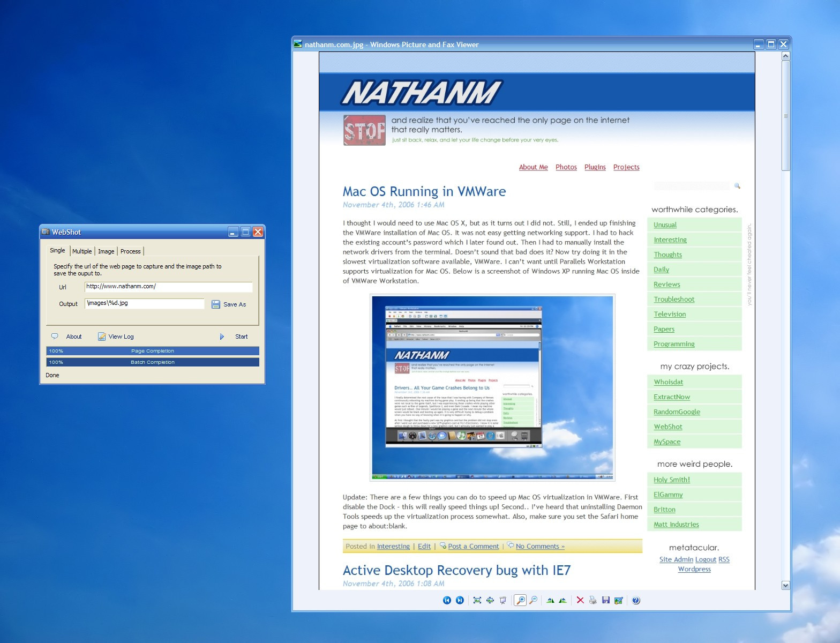Select the Zoom Out magnifier tool
This screenshot has width=840, height=643.
click(x=534, y=600)
